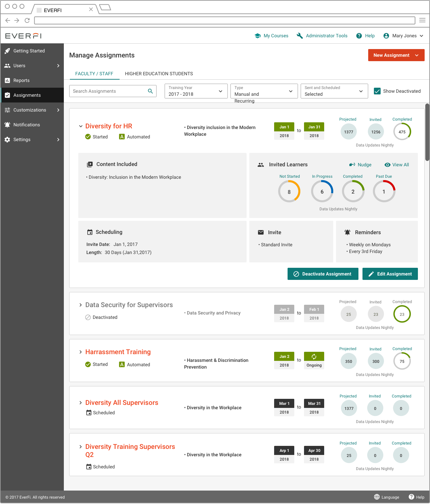This screenshot has height=504, width=430.
Task: Expand the Diversity All Supervisors assignment
Action: pos(81,403)
